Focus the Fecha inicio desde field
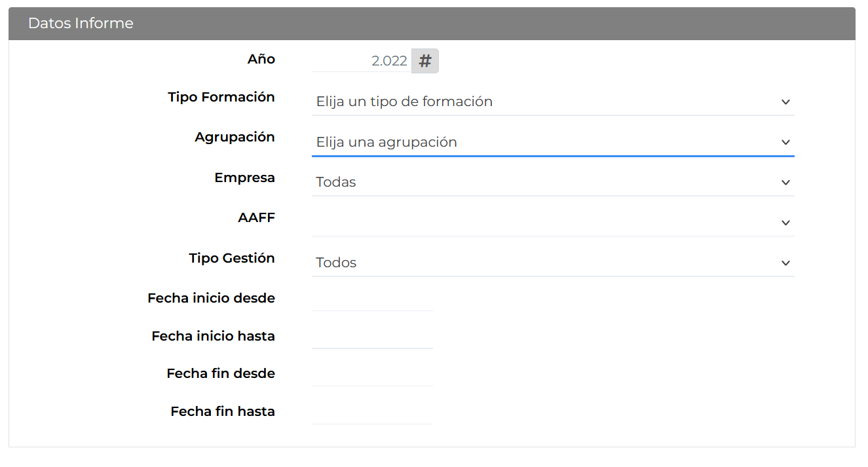 (x=372, y=299)
